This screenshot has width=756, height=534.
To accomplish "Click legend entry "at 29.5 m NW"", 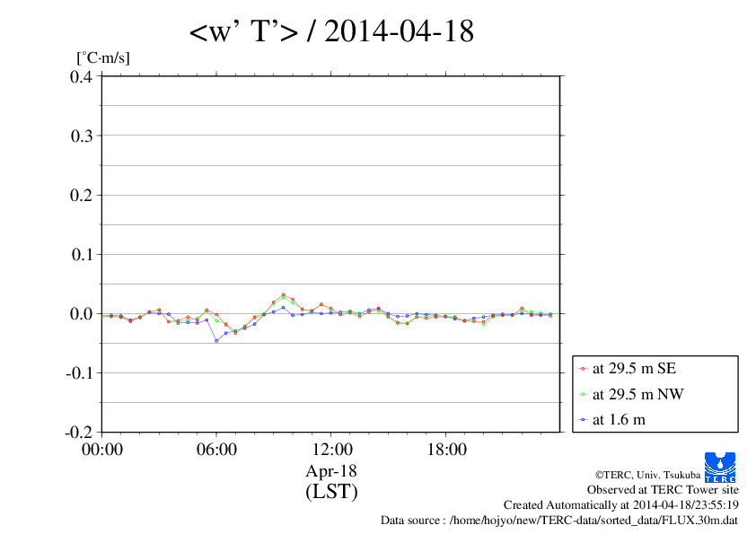I will pos(637,394).
